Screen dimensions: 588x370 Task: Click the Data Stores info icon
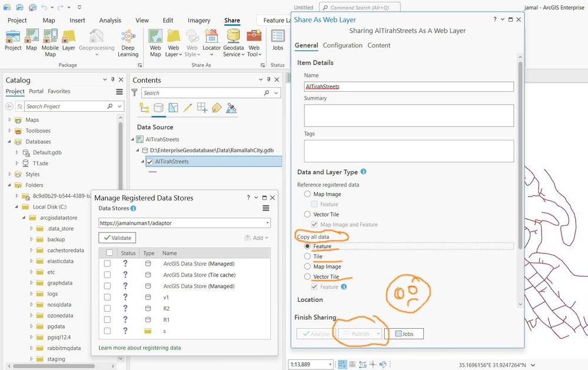coord(133,208)
